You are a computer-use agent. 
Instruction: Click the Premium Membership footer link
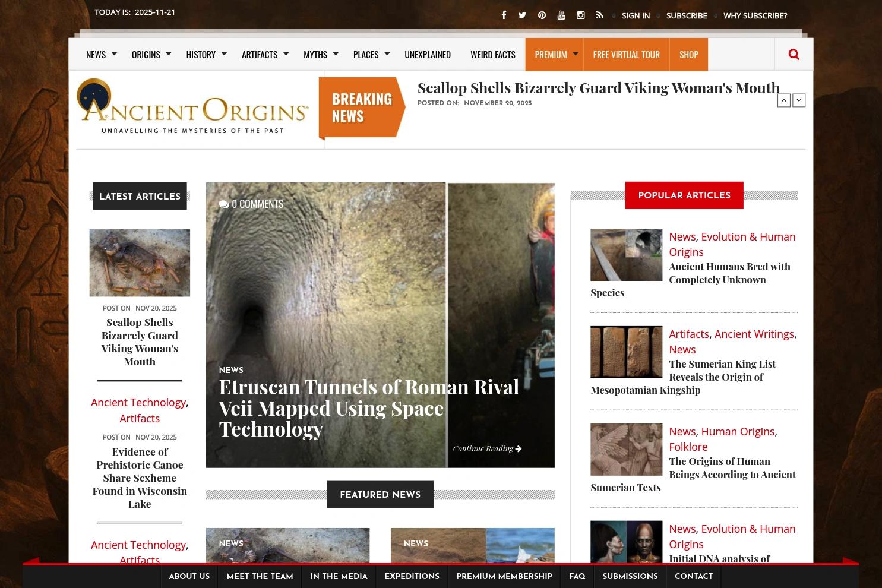pos(504,577)
